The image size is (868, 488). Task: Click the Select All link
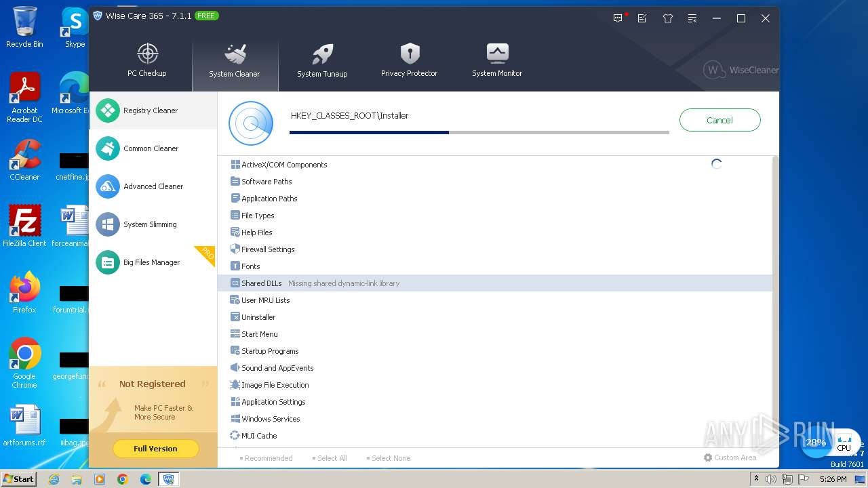(330, 458)
